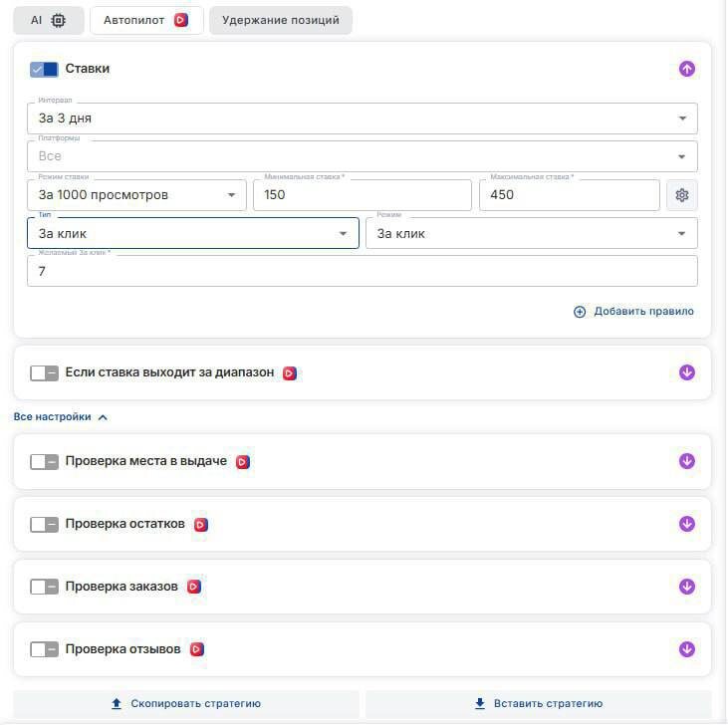728x725 pixels.
Task: Open the Интервал dropdown showing За 3 дня
Action: (362, 119)
